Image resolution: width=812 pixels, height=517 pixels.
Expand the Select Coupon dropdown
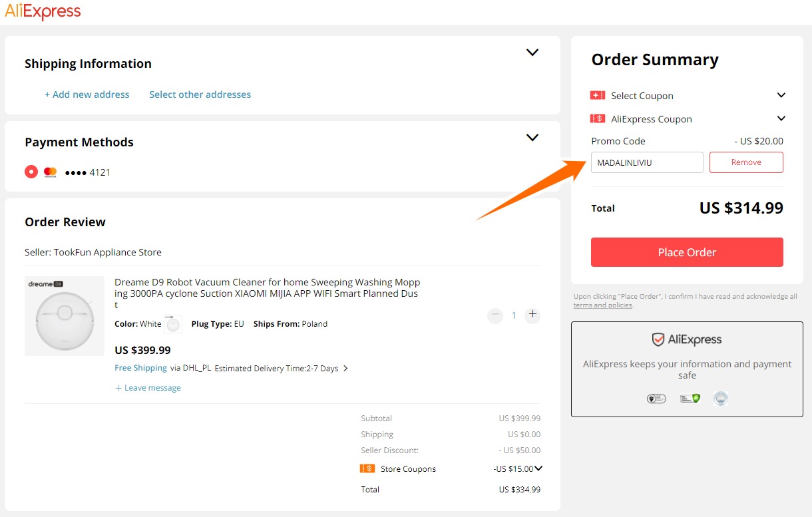tap(781, 95)
